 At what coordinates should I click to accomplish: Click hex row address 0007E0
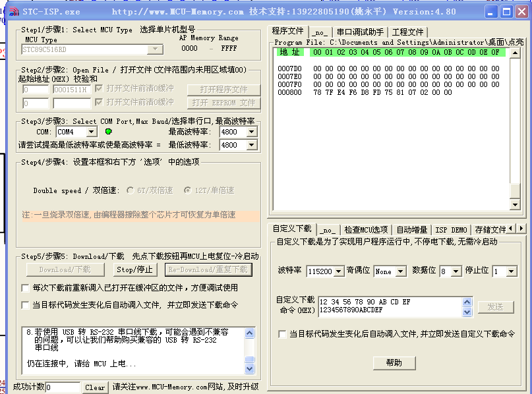point(289,76)
